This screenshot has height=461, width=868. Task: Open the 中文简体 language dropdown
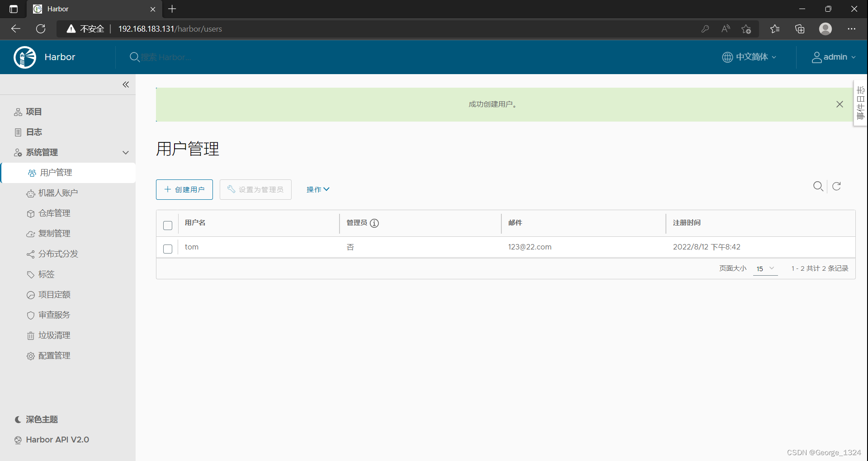coord(749,57)
